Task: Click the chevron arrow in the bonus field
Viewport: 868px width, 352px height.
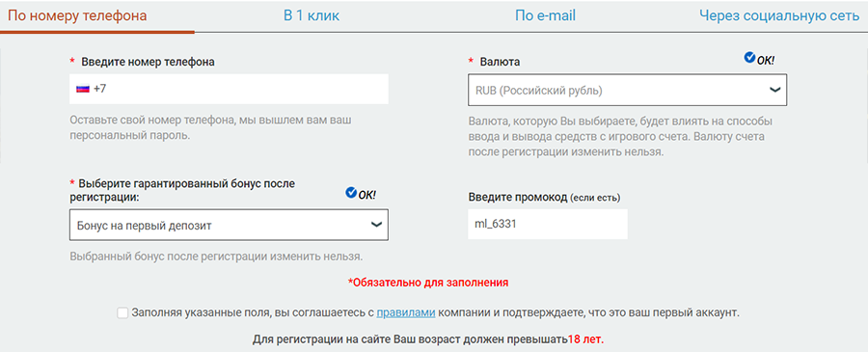Action: click(376, 225)
